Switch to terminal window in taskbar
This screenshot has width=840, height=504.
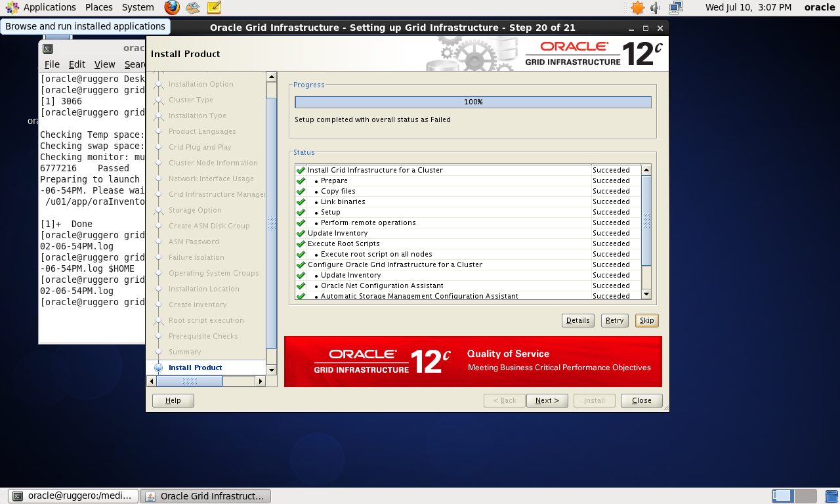(73, 496)
